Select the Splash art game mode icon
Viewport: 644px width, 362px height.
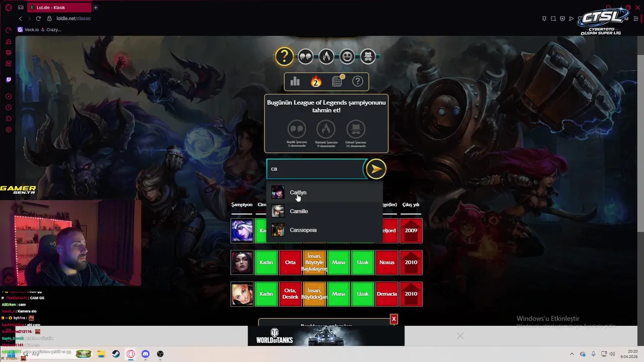tap(368, 56)
